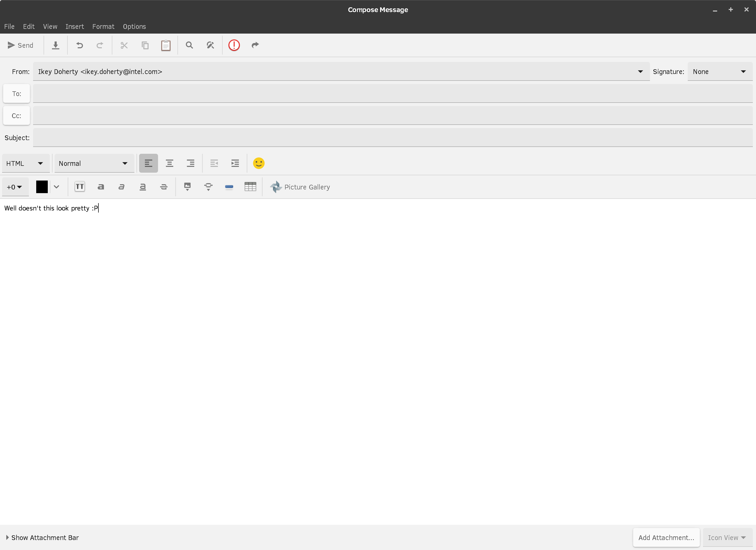Image resolution: width=756 pixels, height=550 pixels.
Task: Open the Normal paragraph style dropdown
Action: tap(94, 163)
